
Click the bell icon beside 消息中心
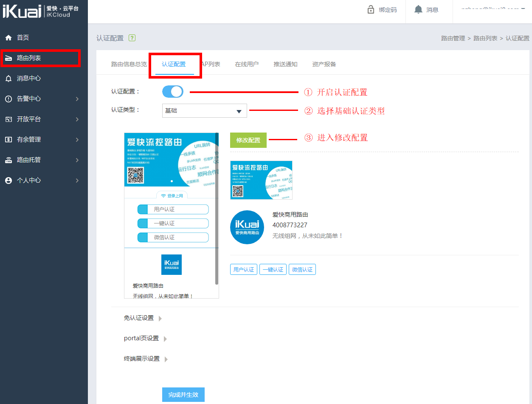coord(8,79)
